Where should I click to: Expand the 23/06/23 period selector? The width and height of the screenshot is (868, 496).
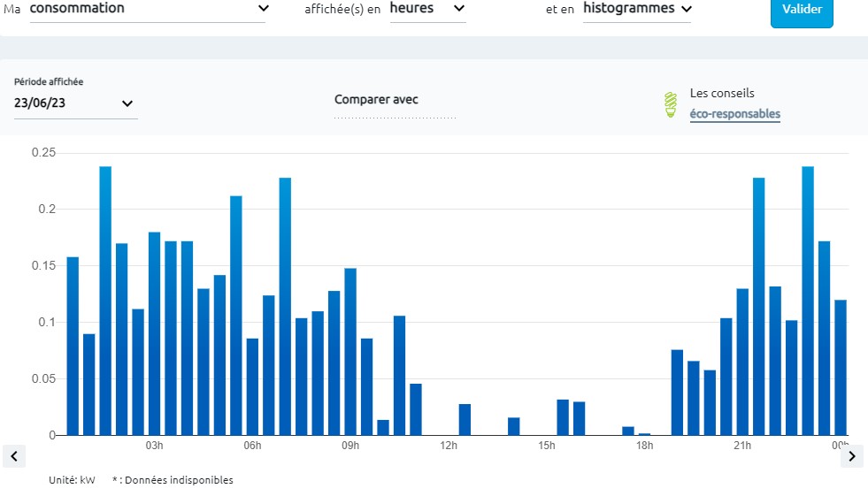[x=75, y=103]
